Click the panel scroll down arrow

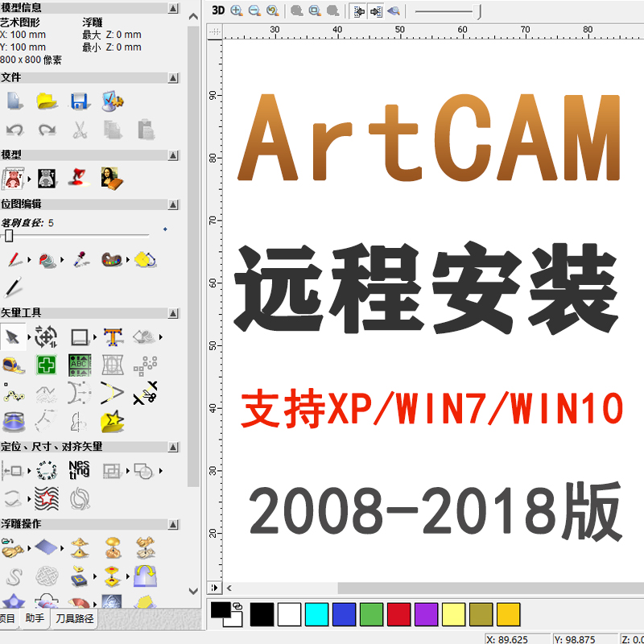193,592
